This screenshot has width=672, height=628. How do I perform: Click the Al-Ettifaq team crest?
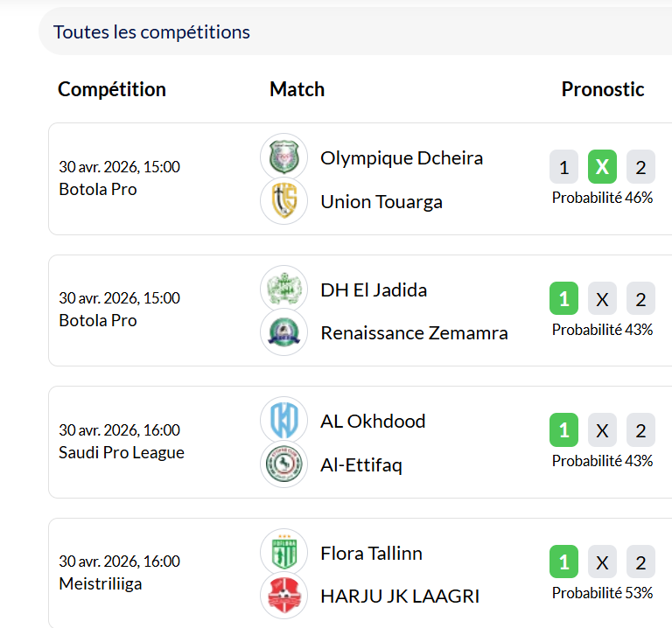point(284,464)
